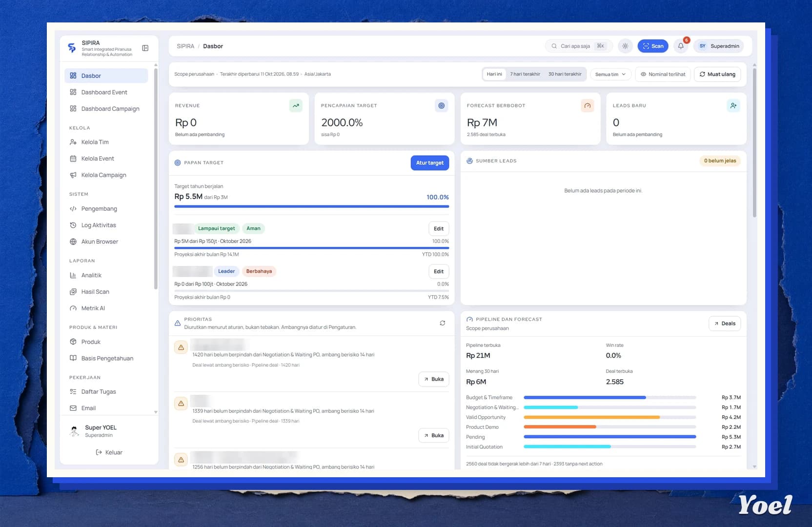Click the Produk box icon
The height and width of the screenshot is (527, 812).
coord(73,342)
